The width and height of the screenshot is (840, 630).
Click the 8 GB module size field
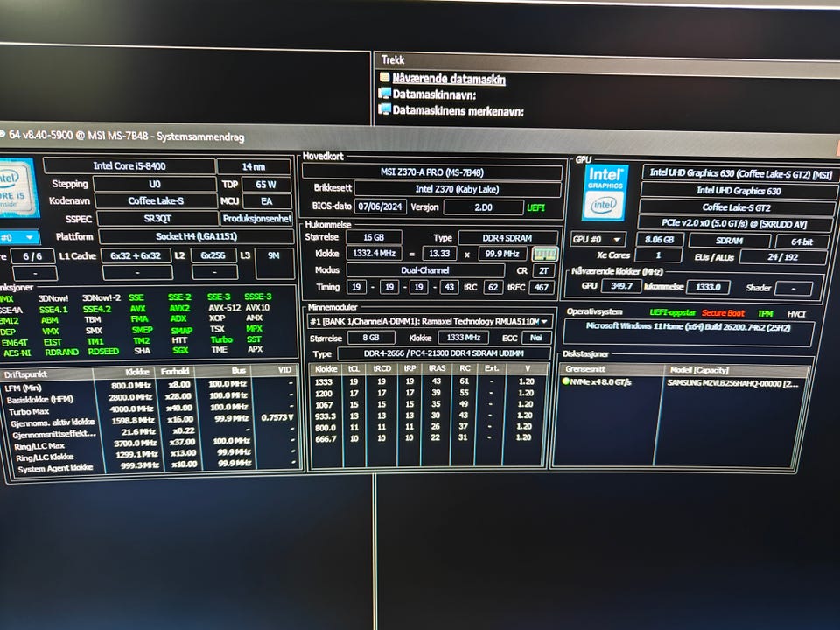click(x=371, y=338)
